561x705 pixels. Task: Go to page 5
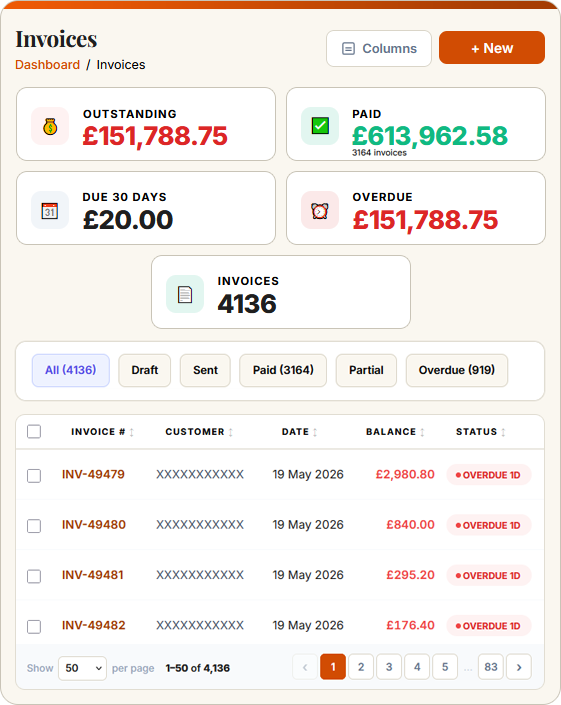click(x=445, y=667)
